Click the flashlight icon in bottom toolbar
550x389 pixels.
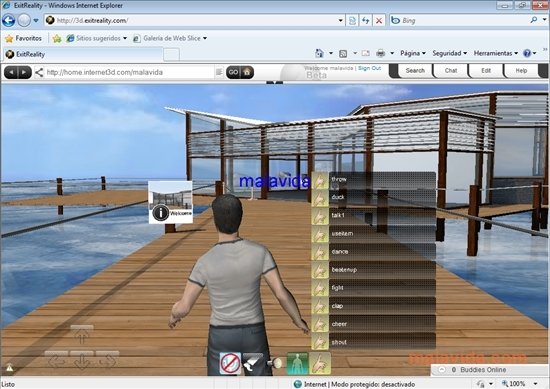pyautogui.click(x=275, y=363)
